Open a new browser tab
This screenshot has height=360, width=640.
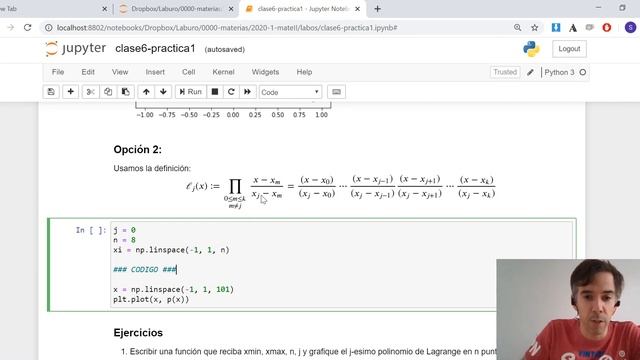[378, 9]
